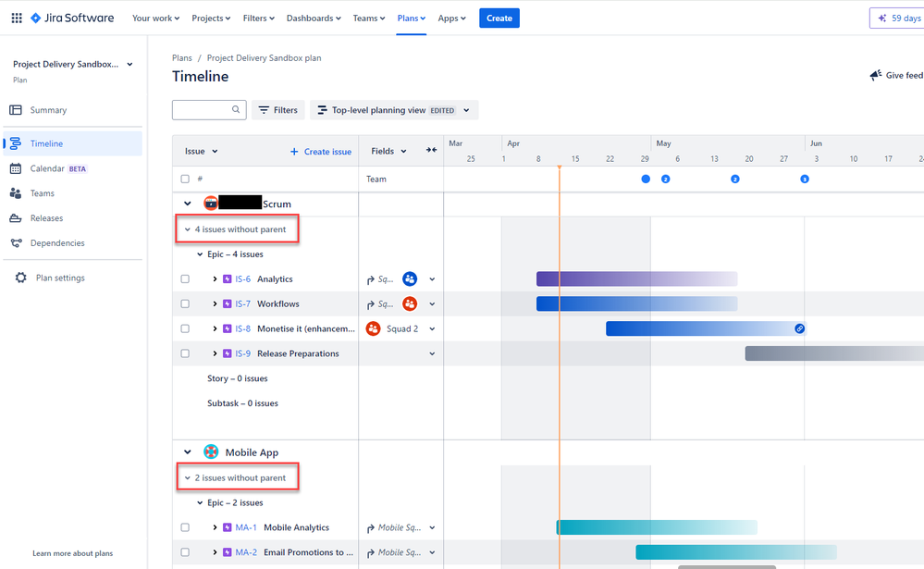Open the Filters menu in top navigation
Screen dimensions: 924x569
click(259, 19)
